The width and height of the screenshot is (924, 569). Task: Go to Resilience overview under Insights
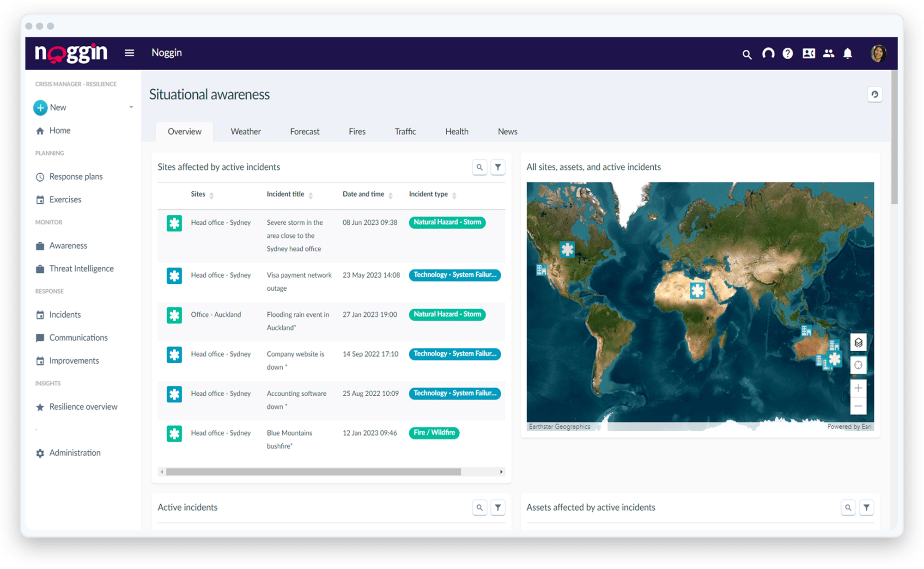coord(83,407)
